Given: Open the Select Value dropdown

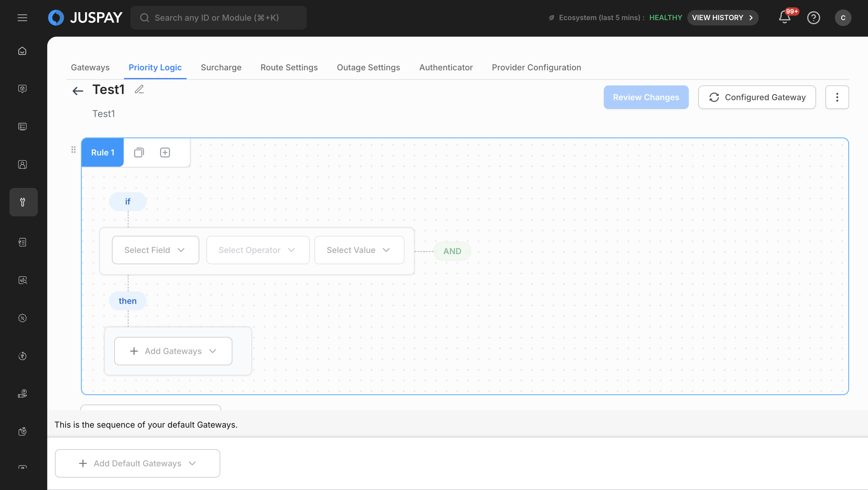Looking at the screenshot, I should tap(359, 250).
